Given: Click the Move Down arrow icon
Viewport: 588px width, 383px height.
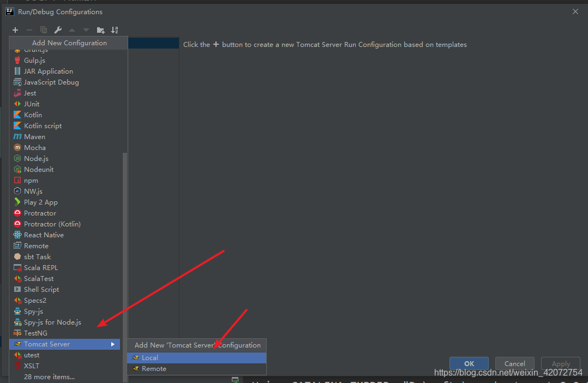Looking at the screenshot, I should [86, 30].
